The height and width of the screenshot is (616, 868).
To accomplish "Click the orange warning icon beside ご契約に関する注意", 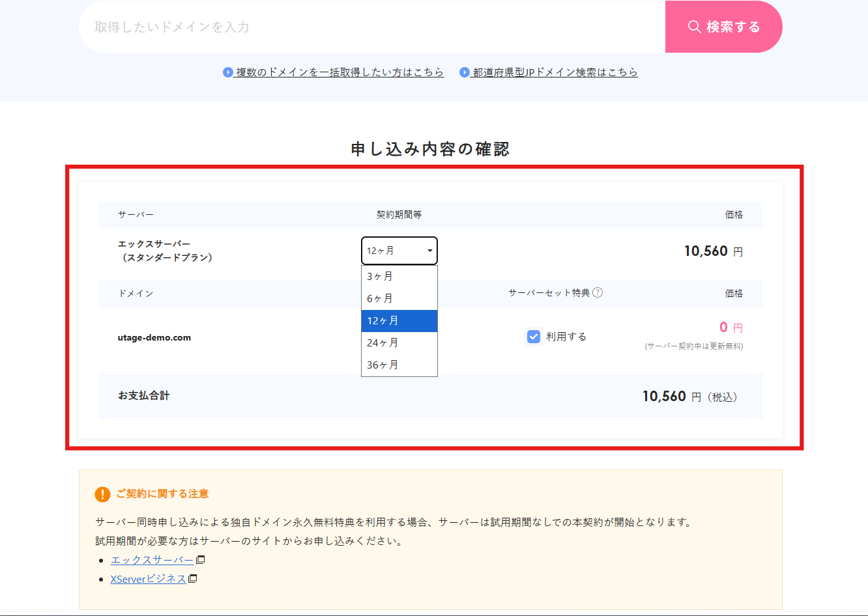I will point(102,494).
